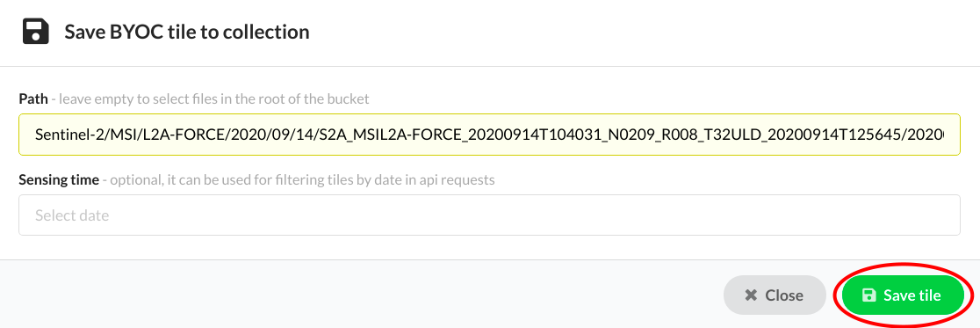Viewport: 980px width, 328px height.
Task: Click the bold 'Sensing time' label
Action: [x=59, y=180]
